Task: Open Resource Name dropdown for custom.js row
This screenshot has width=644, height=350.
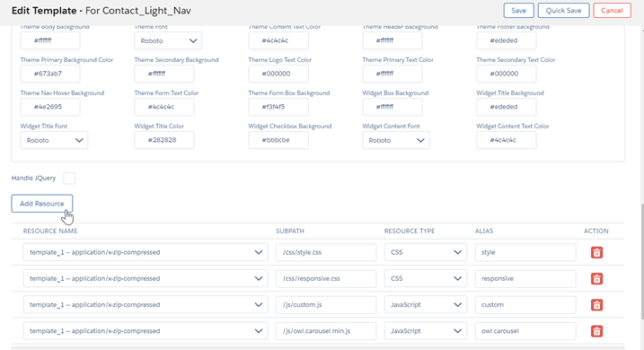Action: (x=146, y=305)
